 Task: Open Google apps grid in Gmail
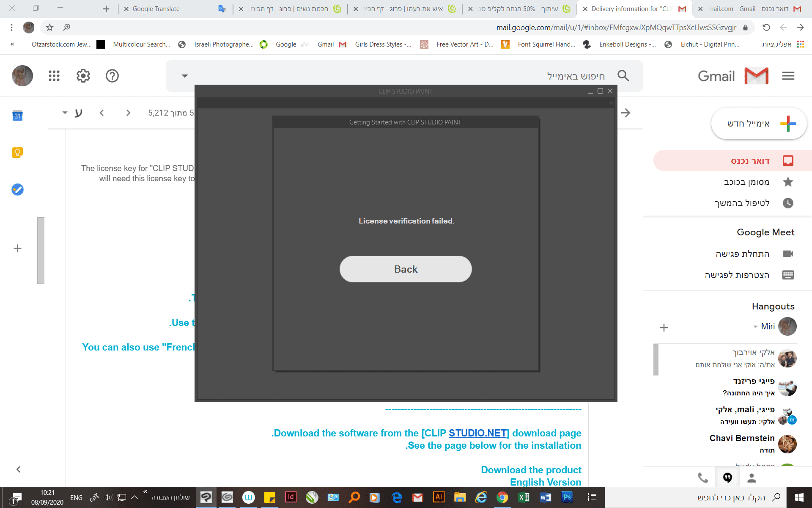point(54,76)
